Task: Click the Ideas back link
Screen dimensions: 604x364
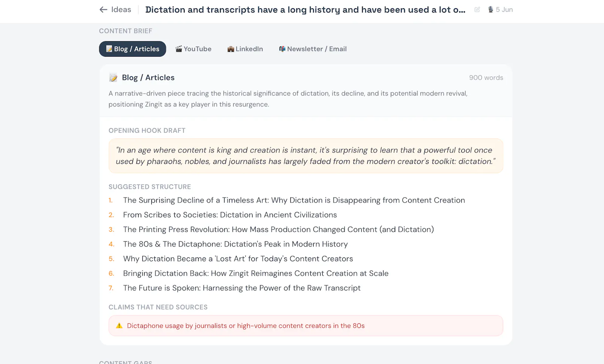Action: point(116,10)
